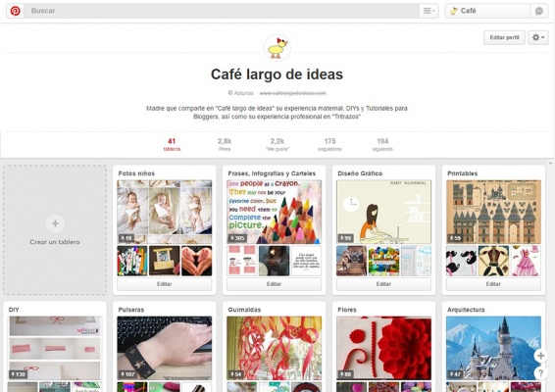Screen dimensions: 555x392
Task: Select the 41 tableros tab
Action: (x=172, y=144)
